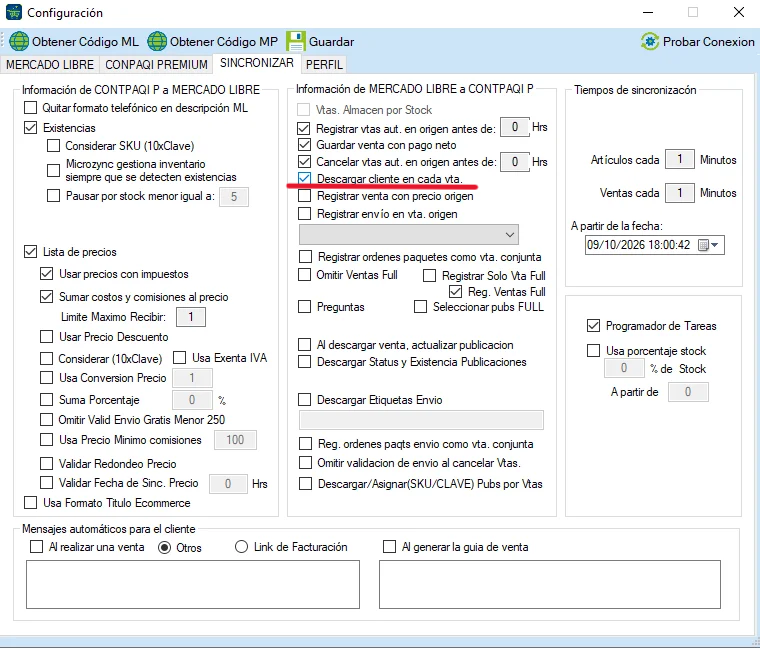Click the Probar Conexion gear icon
The width and height of the screenshot is (760, 649).
[649, 41]
